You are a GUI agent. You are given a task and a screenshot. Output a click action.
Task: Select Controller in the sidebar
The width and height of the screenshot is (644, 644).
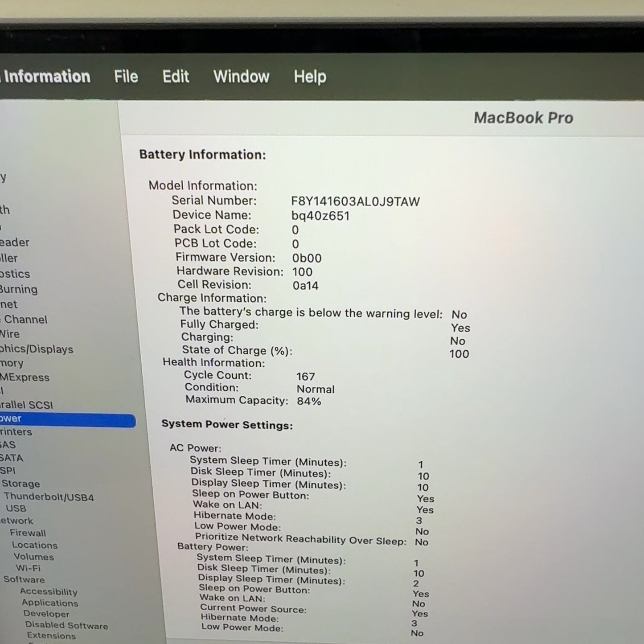tap(9, 258)
